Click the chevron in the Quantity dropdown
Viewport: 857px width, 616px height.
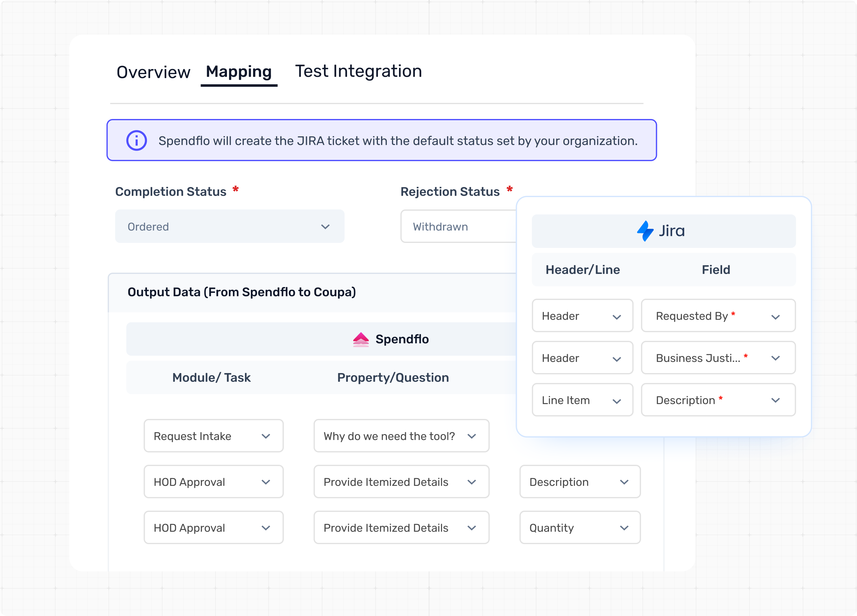[624, 528]
